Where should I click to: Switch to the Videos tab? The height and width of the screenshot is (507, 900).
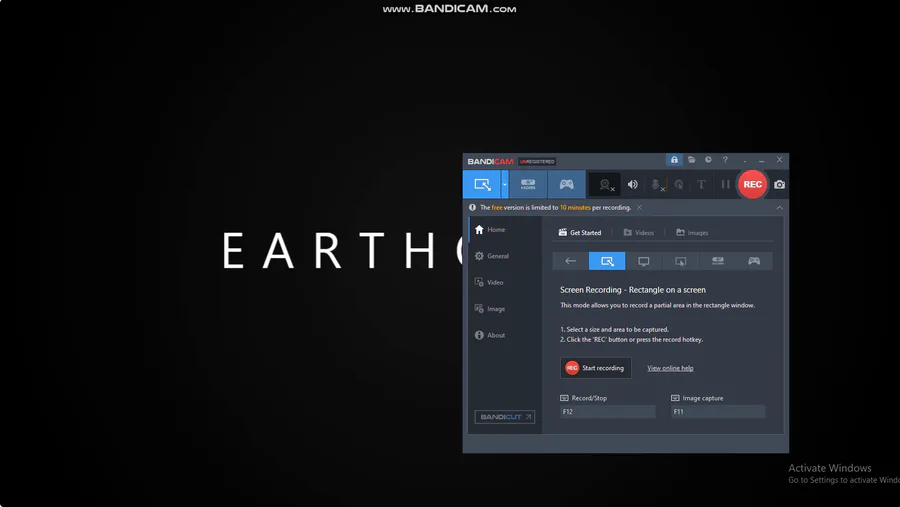click(638, 233)
